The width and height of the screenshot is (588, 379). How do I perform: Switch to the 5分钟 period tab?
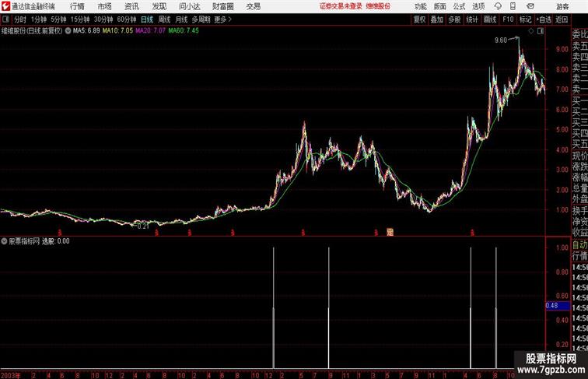[58, 19]
